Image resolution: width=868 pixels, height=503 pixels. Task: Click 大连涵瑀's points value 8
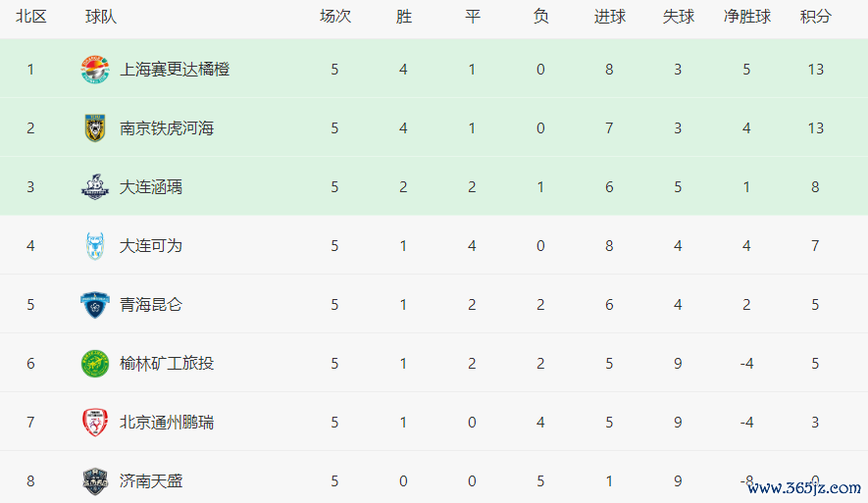tap(815, 187)
